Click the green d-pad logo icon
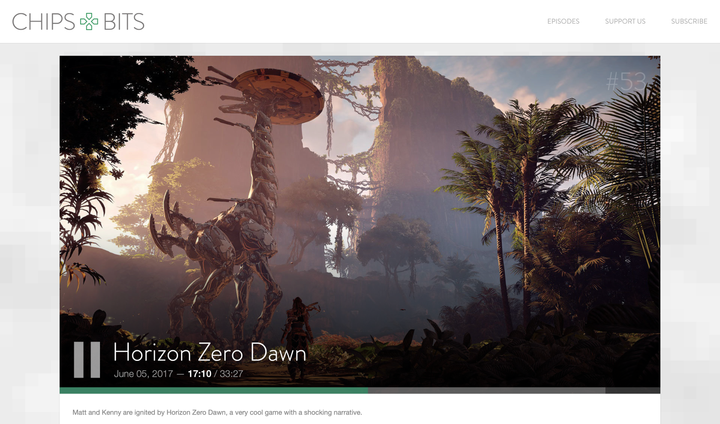Image resolution: width=720 pixels, height=424 pixels. tap(89, 21)
